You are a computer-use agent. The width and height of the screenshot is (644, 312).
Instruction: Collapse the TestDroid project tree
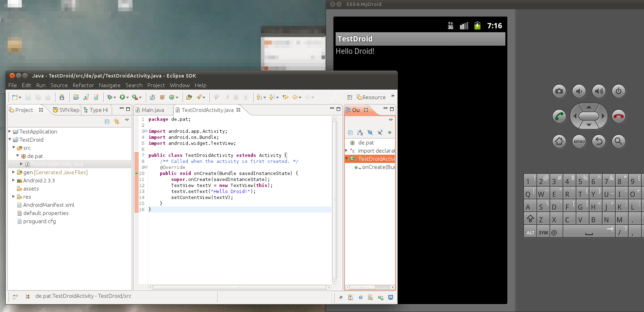tap(10, 140)
